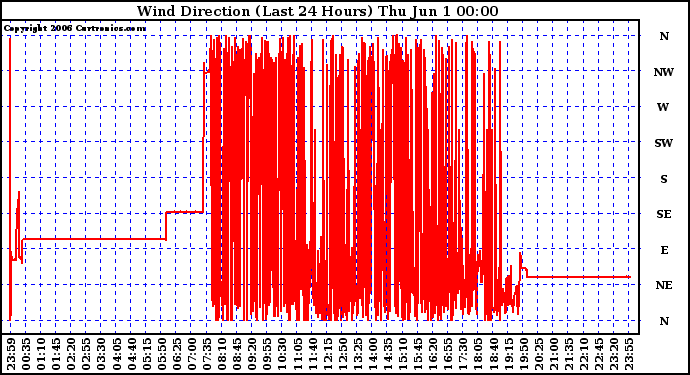Click the 'E' direction label

pos(664,250)
